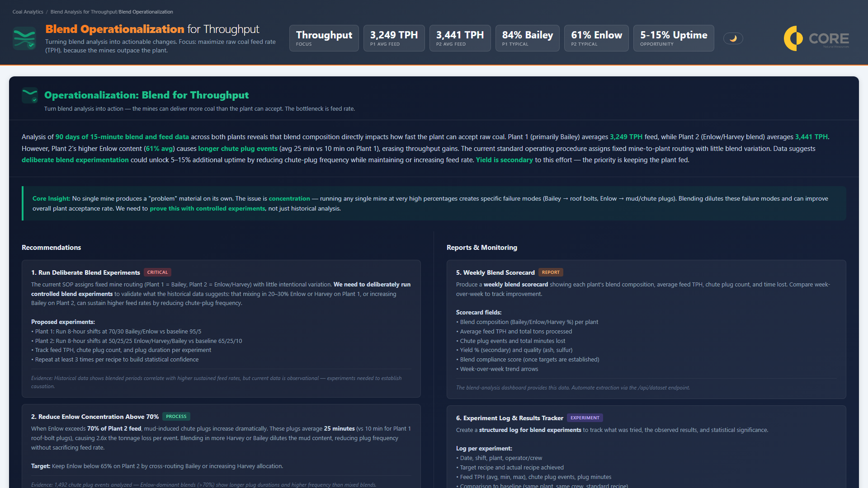Click the REPORT badge on Weekly Blend Scorecard
This screenshot has height=488, width=868.
(x=551, y=272)
